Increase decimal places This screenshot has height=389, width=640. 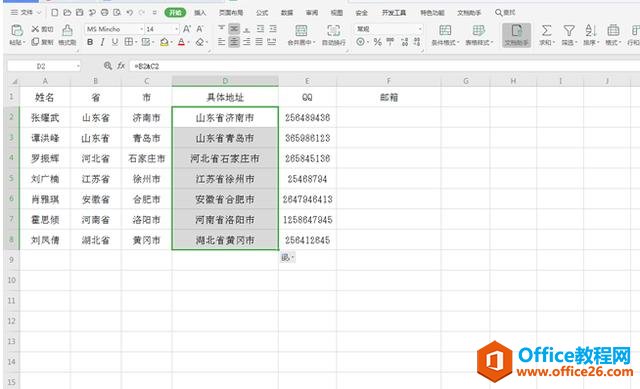point(404,42)
